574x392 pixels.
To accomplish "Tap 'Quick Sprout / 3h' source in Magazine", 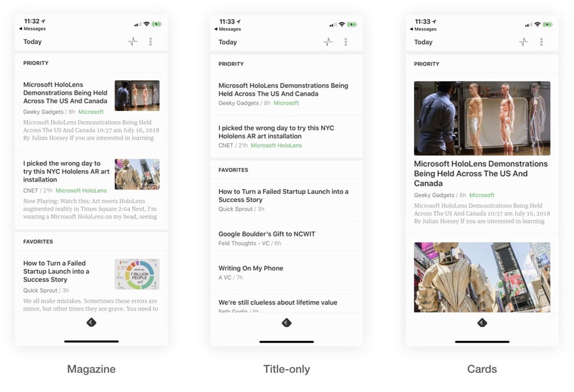I will click(x=46, y=290).
